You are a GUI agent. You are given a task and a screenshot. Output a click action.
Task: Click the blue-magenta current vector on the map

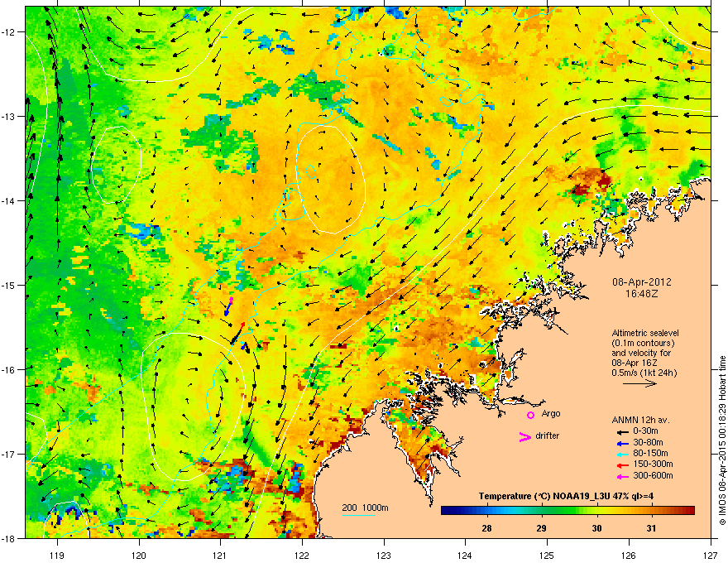pyautogui.click(x=228, y=306)
